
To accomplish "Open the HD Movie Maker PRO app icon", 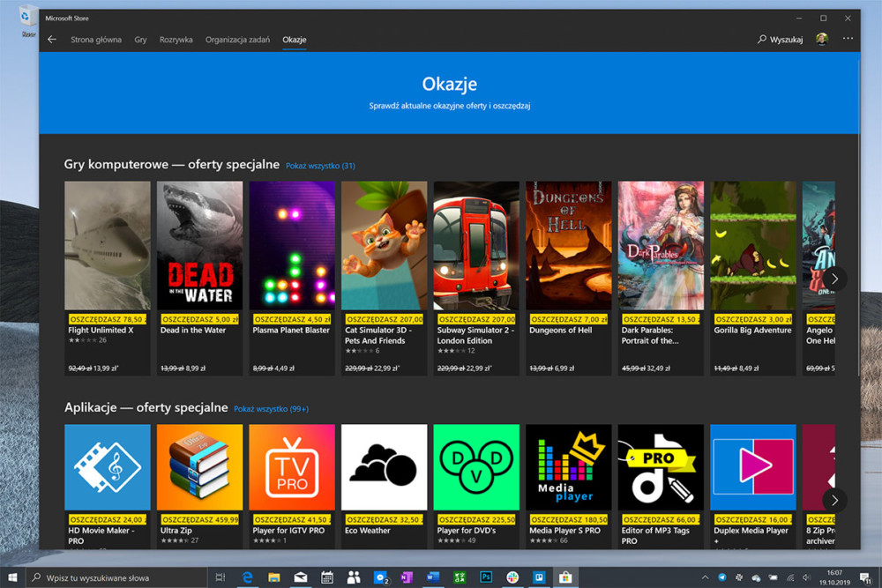I will click(x=108, y=467).
